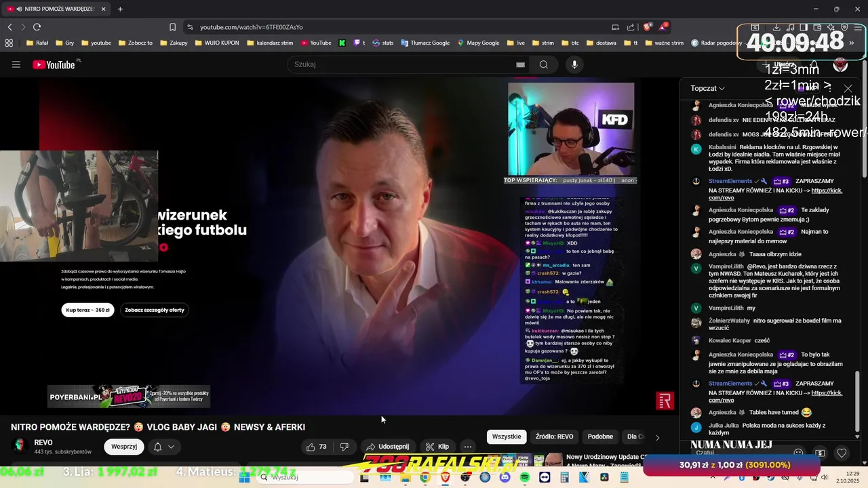
Task: Open YouTube guide hamburger menu
Action: (16, 64)
